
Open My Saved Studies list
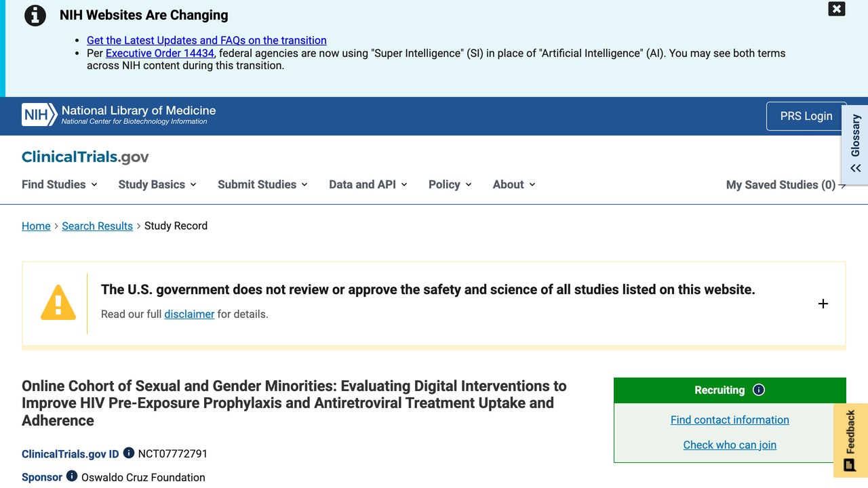click(786, 184)
